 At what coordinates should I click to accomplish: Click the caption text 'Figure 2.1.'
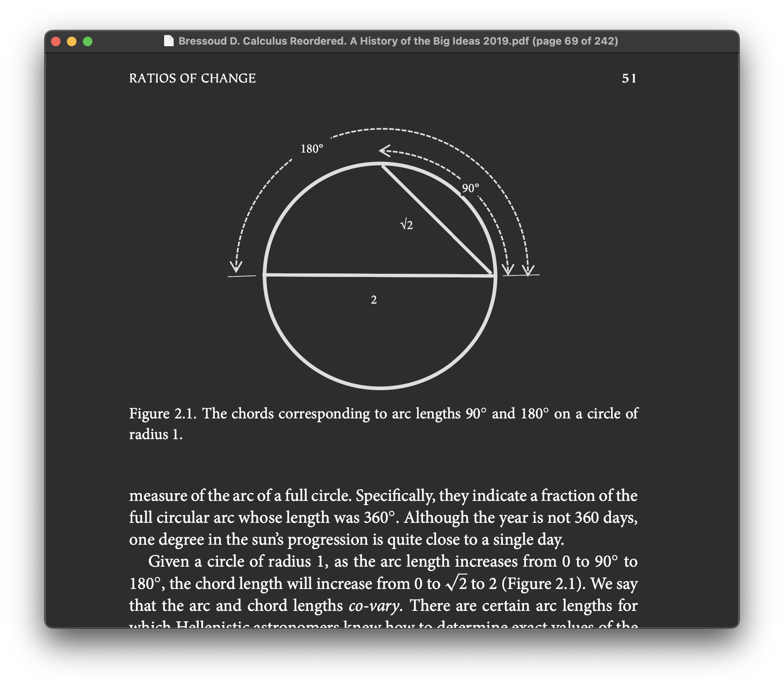point(163,414)
